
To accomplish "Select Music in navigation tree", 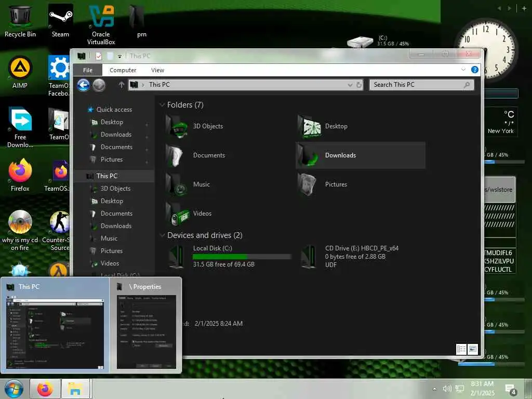I will 109,238.
